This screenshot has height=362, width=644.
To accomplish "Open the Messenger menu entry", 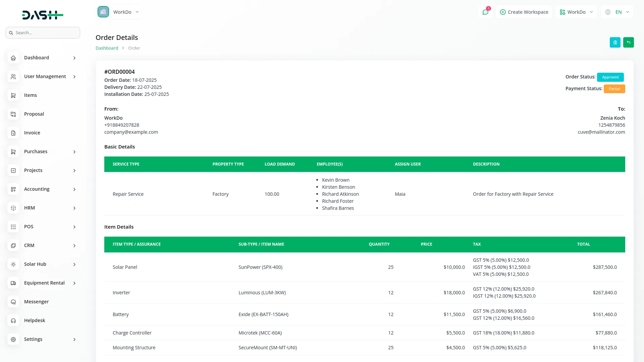I will point(43,302).
